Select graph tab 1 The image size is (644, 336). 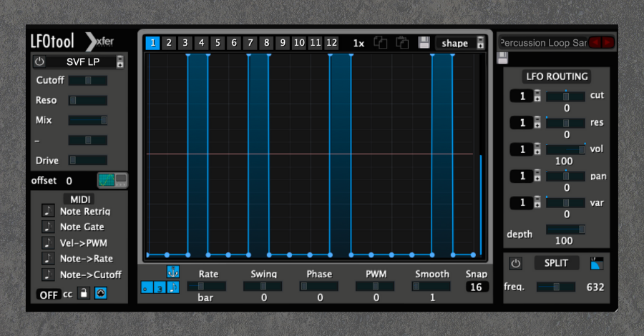(153, 43)
